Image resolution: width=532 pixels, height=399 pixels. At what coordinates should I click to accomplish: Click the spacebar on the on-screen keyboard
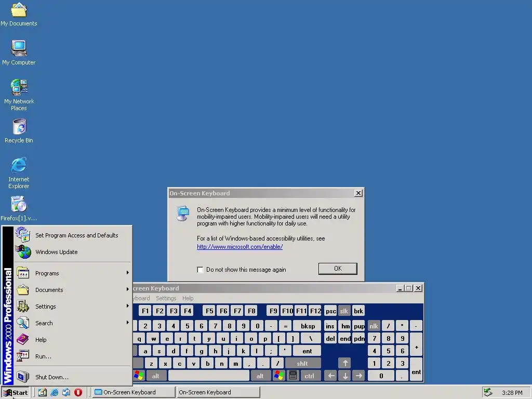coord(209,376)
